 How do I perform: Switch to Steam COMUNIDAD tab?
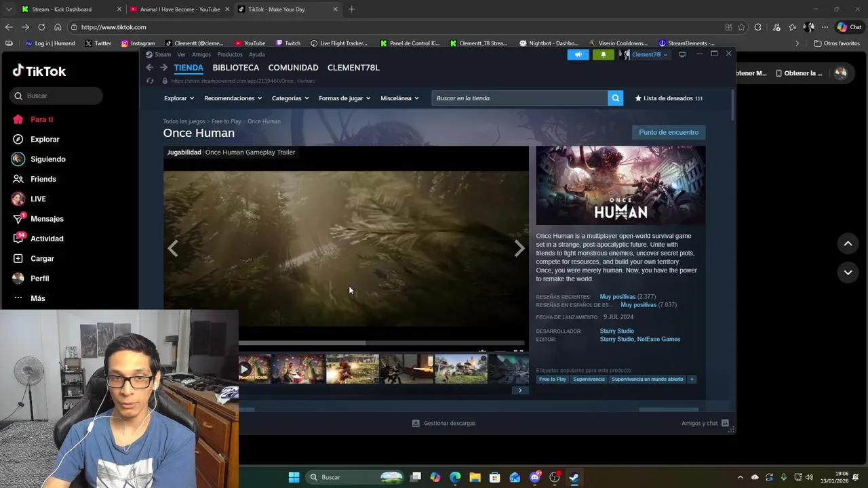[293, 68]
